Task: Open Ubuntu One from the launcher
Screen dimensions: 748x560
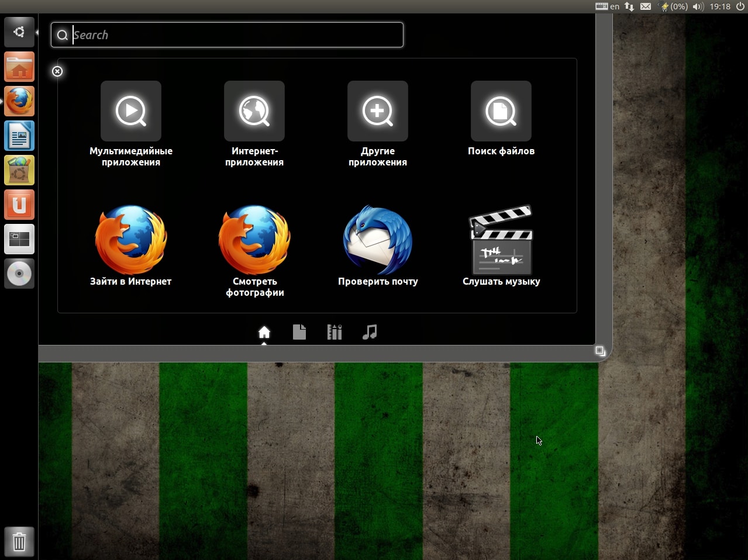Action: tap(19, 205)
